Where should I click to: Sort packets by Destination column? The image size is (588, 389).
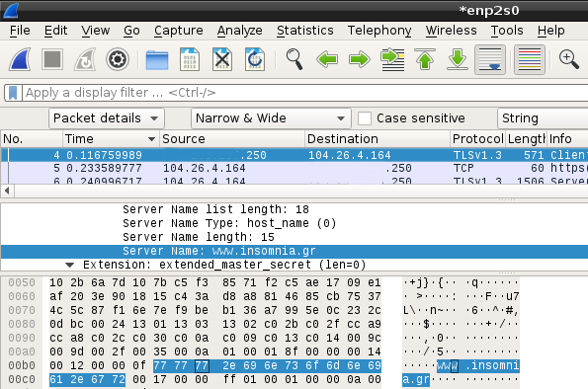tap(378, 139)
